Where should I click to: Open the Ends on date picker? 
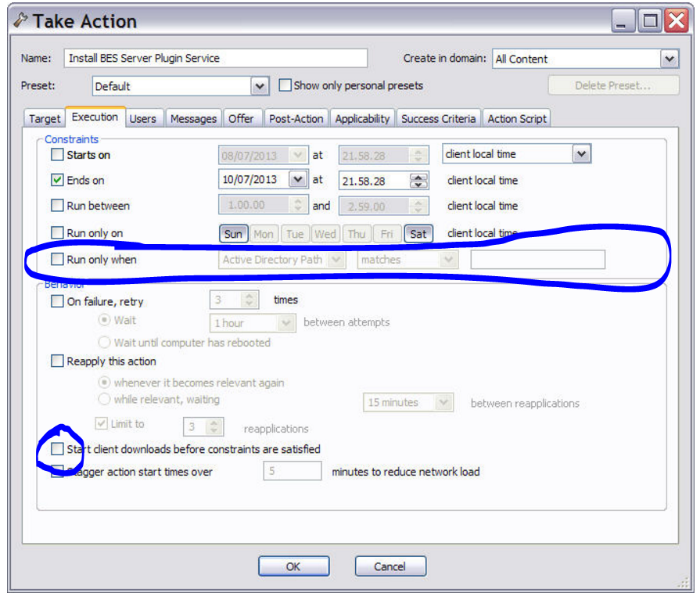pos(298,179)
